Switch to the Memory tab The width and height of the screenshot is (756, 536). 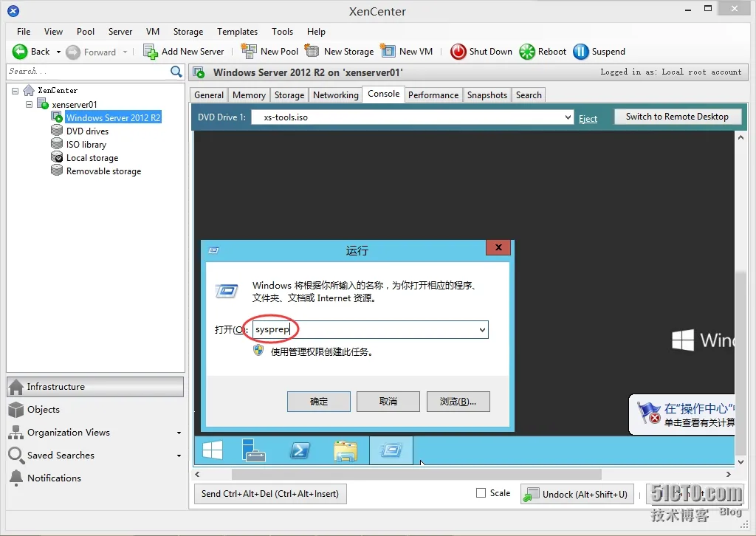coord(249,95)
